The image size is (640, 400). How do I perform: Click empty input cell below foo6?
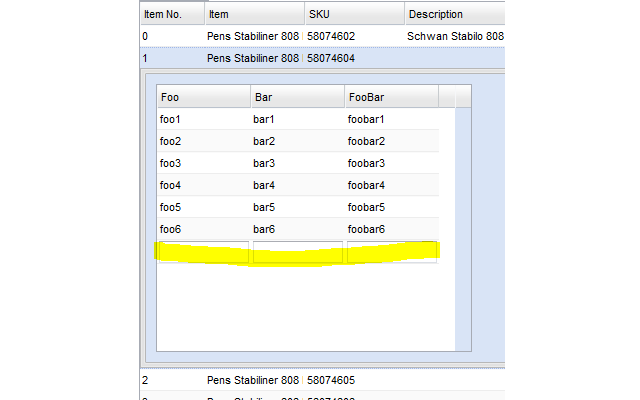coord(203,252)
